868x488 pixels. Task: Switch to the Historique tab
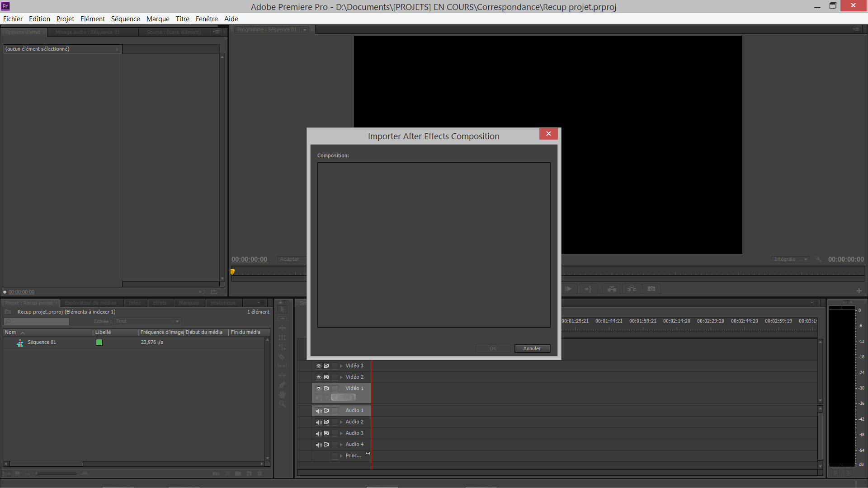[x=223, y=303]
